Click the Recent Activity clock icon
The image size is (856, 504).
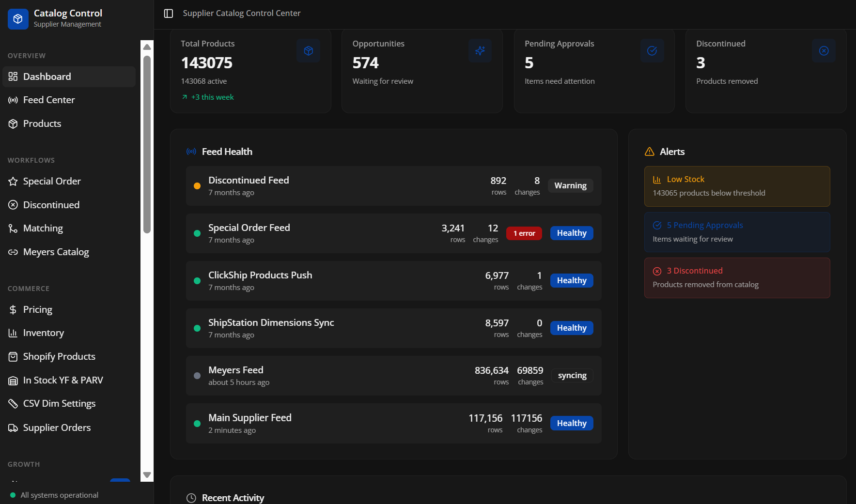click(191, 498)
